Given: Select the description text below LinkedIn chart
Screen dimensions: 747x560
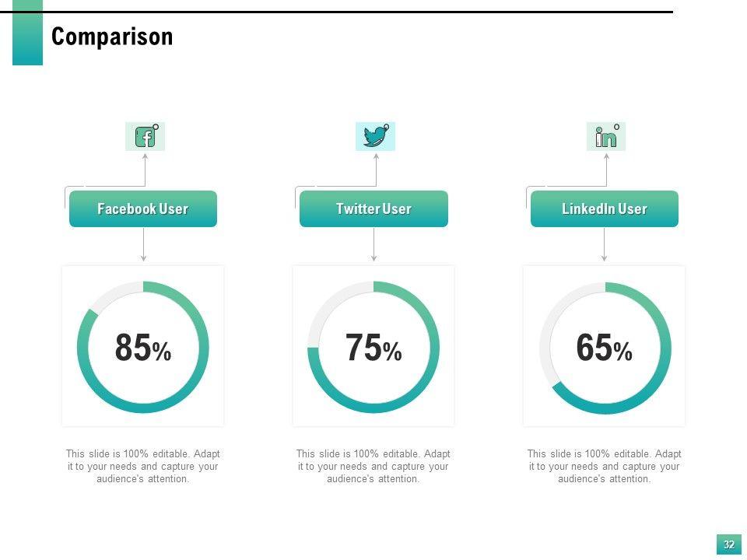Looking at the screenshot, I should click(x=604, y=466).
